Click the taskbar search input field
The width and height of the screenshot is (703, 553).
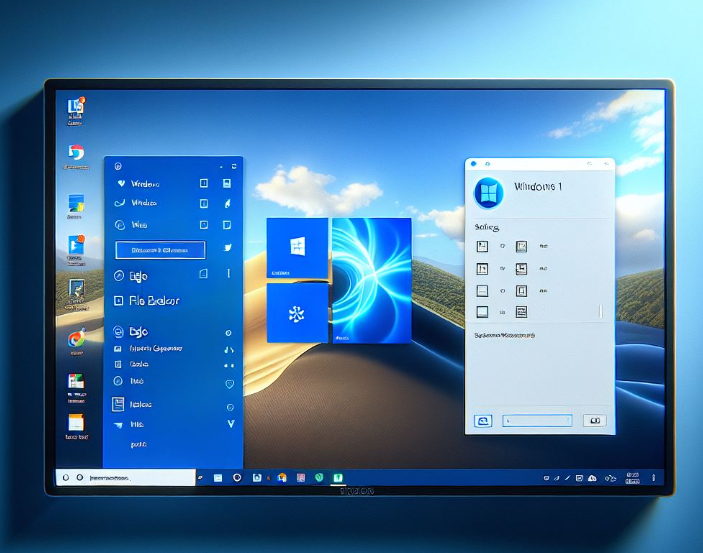click(130, 478)
